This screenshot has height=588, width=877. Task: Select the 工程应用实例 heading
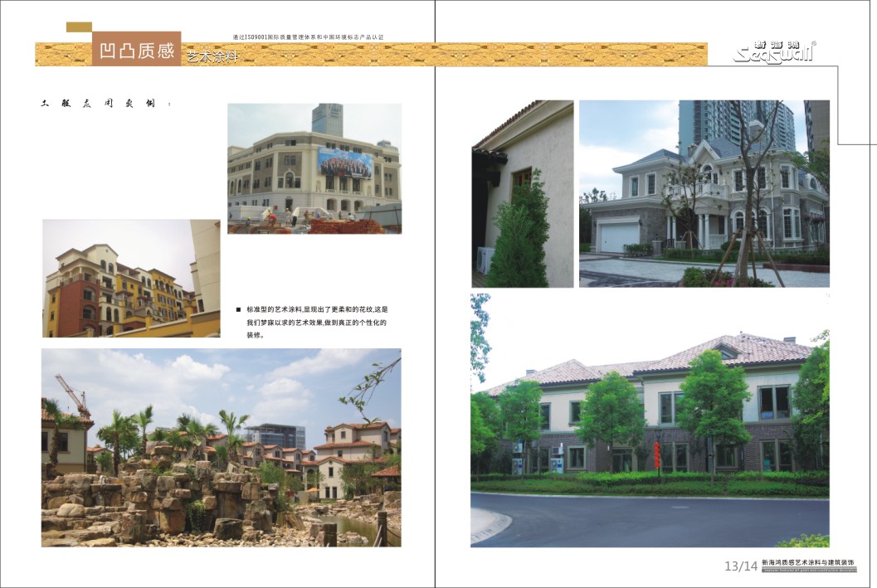pos(105,104)
